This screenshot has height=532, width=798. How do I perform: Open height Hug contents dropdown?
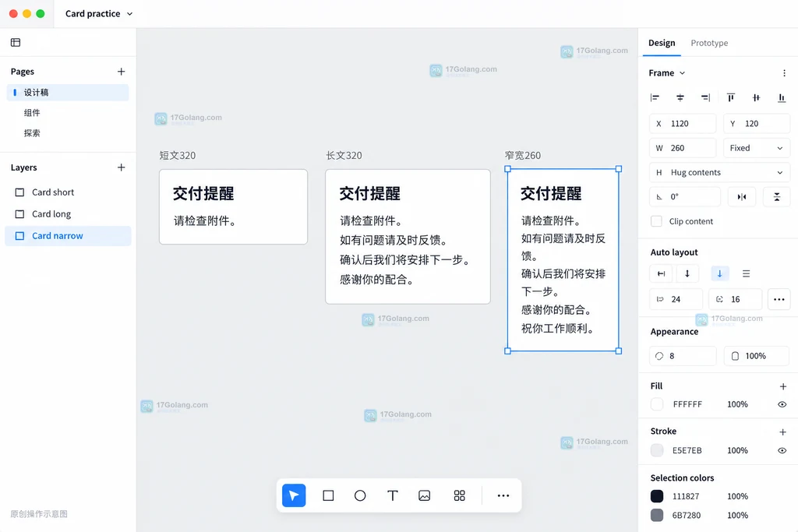[x=719, y=172]
